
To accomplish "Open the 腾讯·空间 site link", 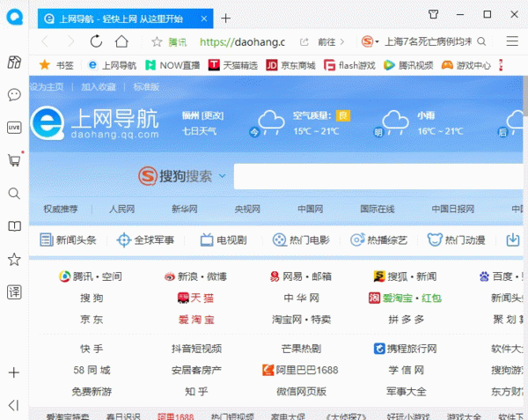I will [x=91, y=276].
